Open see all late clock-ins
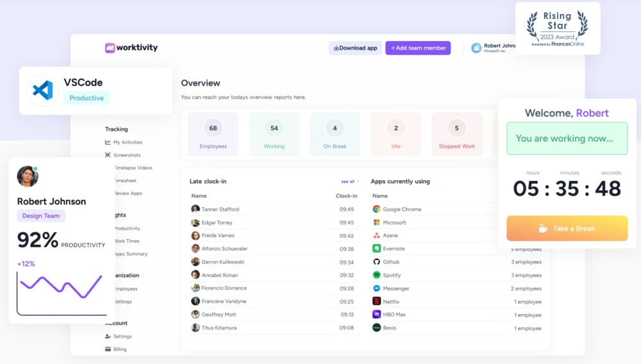The width and height of the screenshot is (641, 364). point(350,181)
